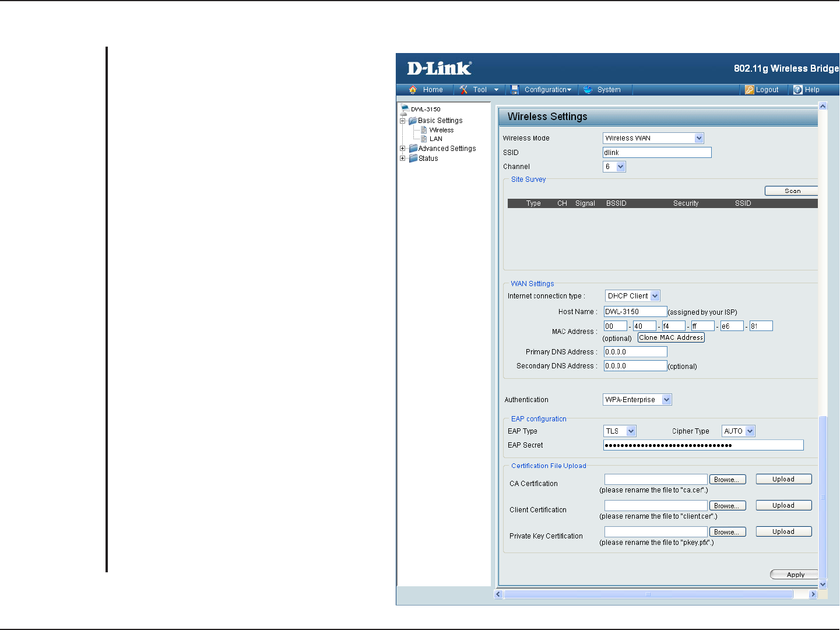Click the Host Name input field
This screenshot has width=840, height=630.
[635, 312]
